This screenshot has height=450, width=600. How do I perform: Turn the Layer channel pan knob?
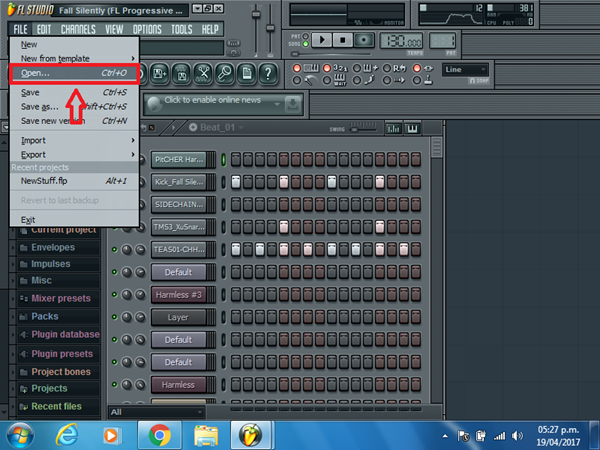(x=127, y=317)
